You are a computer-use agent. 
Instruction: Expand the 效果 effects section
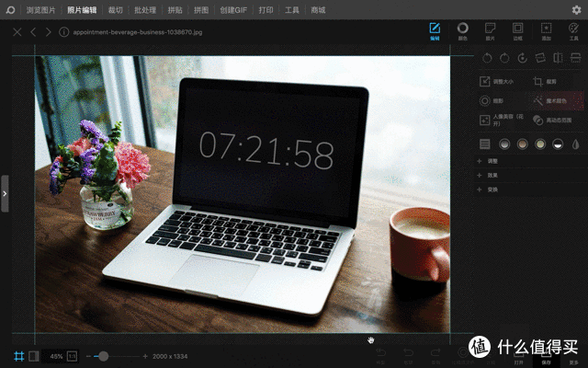coord(529,176)
